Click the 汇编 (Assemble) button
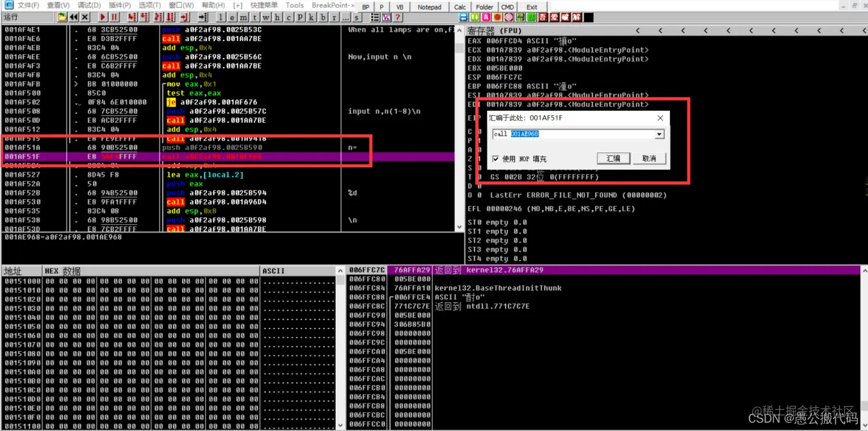The image size is (868, 431). pos(613,158)
